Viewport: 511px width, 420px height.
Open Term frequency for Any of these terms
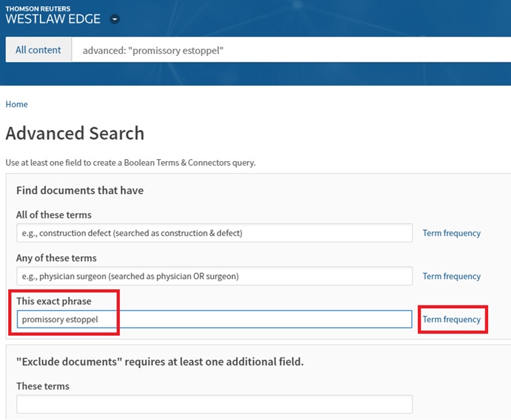[451, 276]
